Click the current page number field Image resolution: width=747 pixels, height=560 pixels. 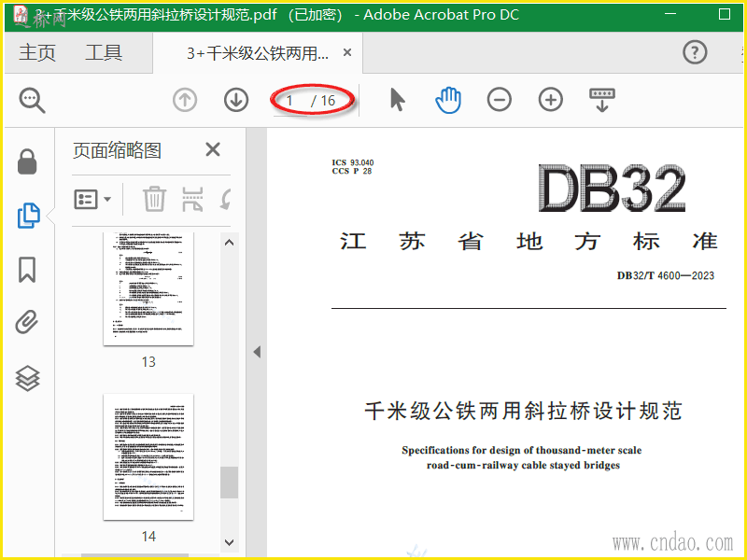tap(289, 101)
